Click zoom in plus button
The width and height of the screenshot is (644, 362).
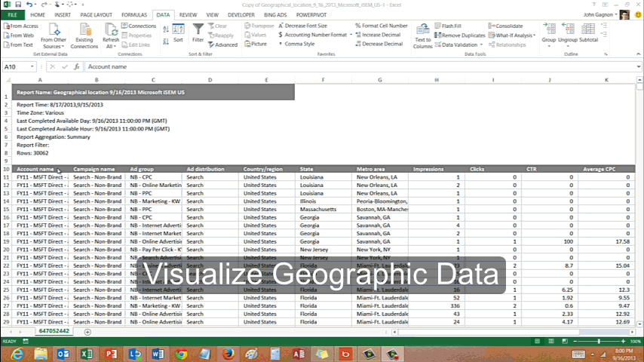623,342
